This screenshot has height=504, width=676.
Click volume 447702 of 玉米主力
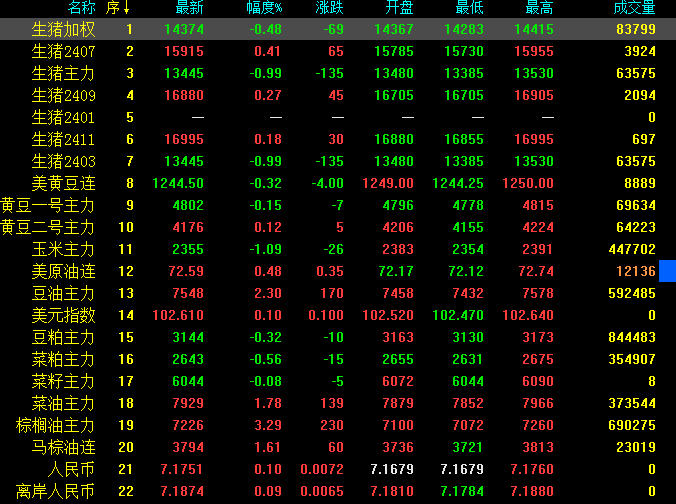(x=632, y=249)
